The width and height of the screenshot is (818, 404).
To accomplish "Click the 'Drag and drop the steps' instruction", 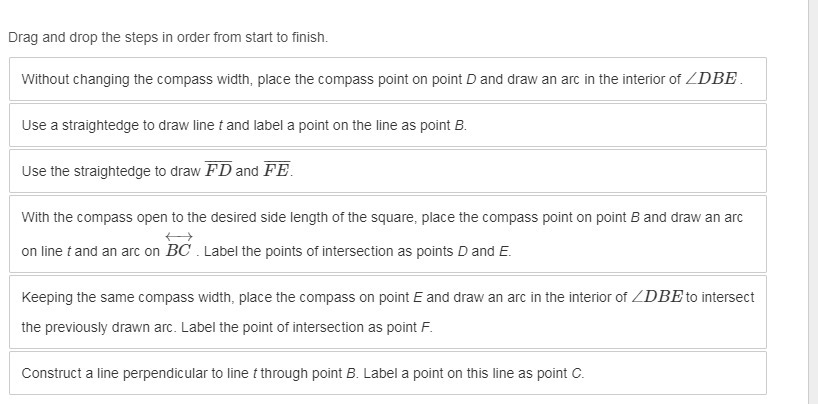I will tap(168, 38).
